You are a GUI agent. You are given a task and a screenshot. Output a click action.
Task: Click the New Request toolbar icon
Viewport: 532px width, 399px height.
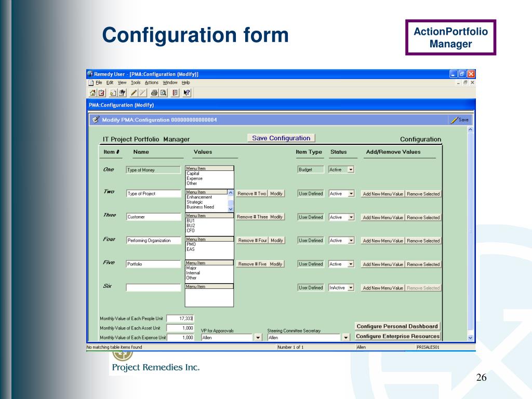(x=113, y=92)
